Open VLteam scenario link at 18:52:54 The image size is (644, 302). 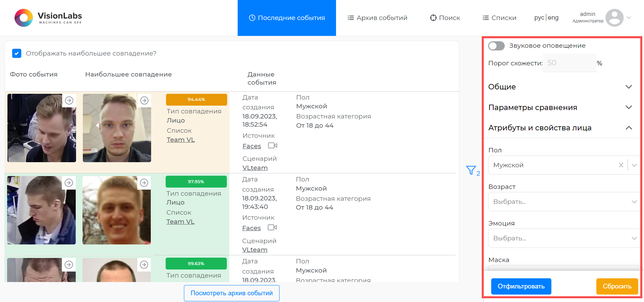(x=255, y=168)
